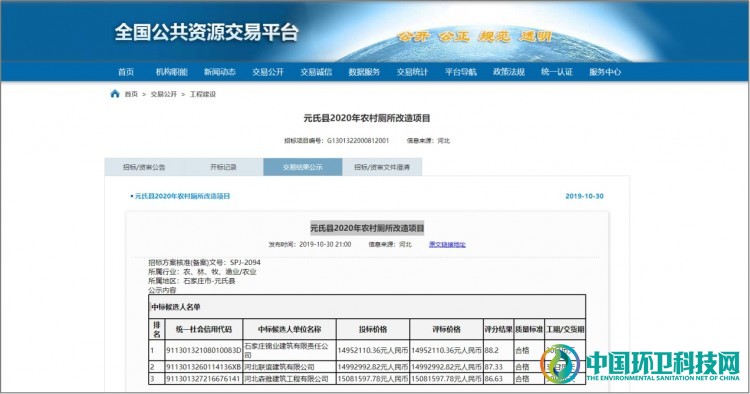Image resolution: width=750 pixels, height=394 pixels.
Task: Click bid price 14992992.82元人民币 in 投标价格 column
Action: click(x=373, y=367)
